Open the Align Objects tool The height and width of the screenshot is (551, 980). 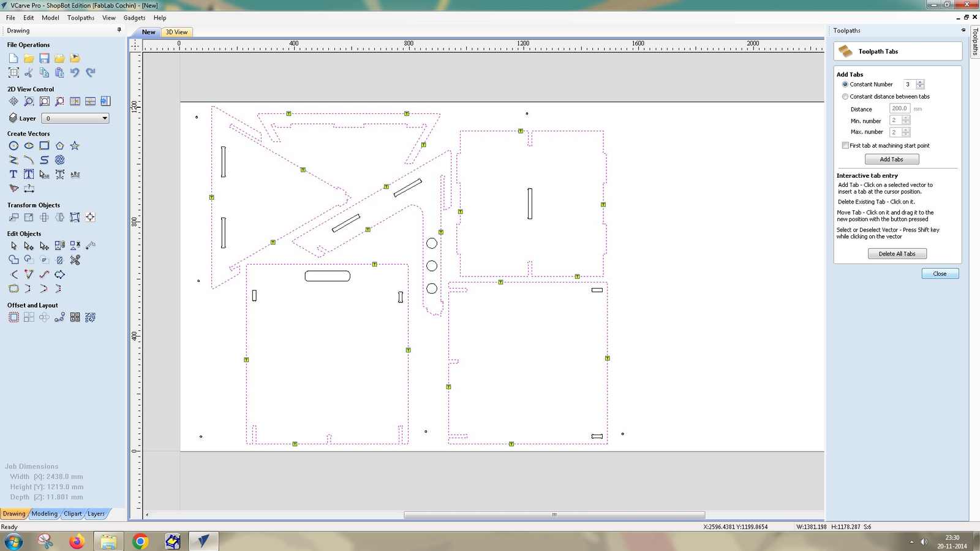coord(90,217)
